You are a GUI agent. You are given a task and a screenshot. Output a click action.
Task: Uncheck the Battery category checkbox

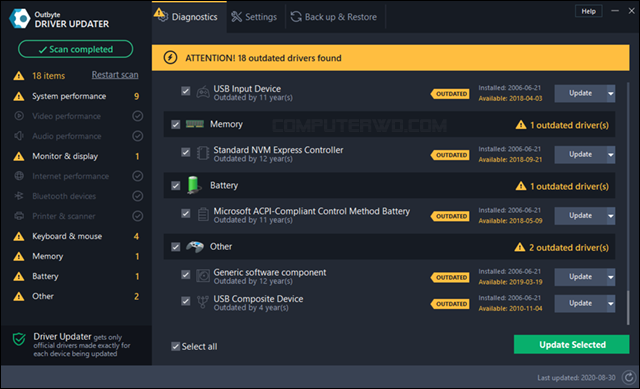pyautogui.click(x=176, y=186)
